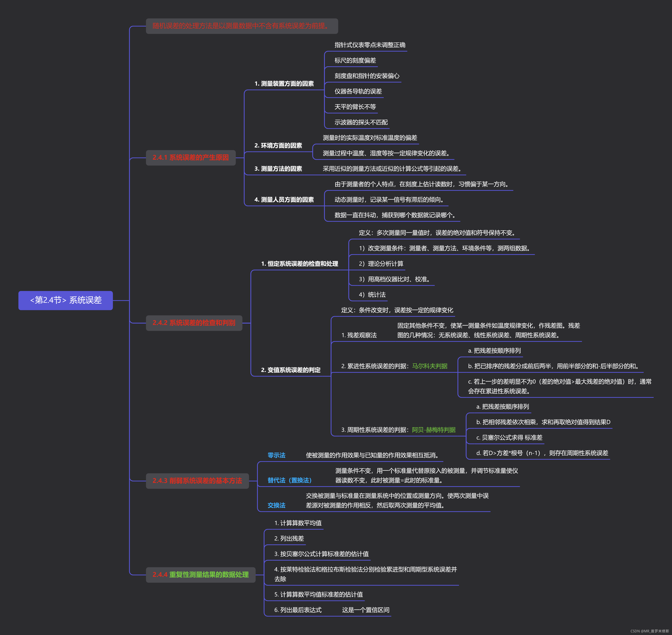Click 1. 测量装置方面的因素 branch
Image resolution: width=672 pixels, height=635 pixels.
click(x=284, y=84)
